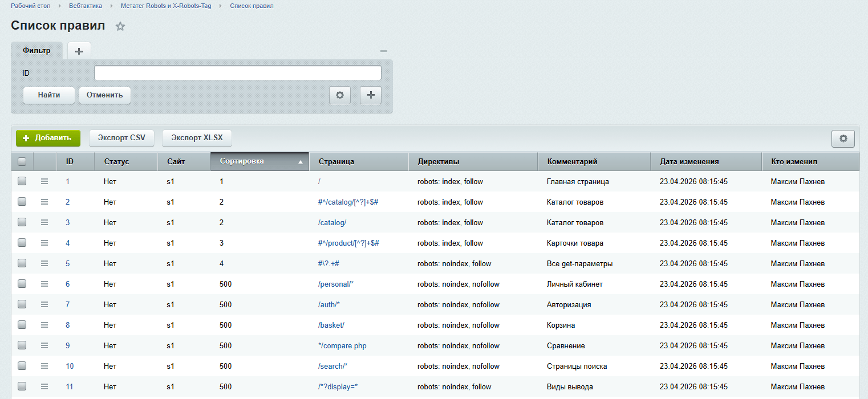Open the /*?display=* page link

pos(338,386)
